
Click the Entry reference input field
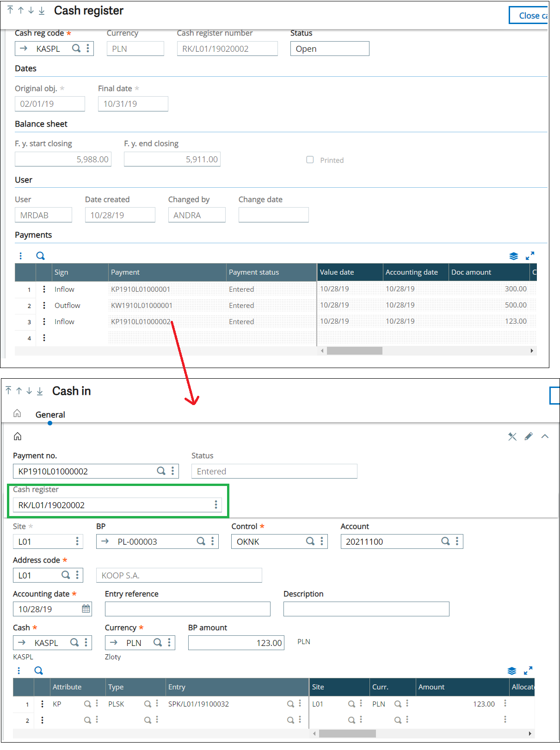187,609
